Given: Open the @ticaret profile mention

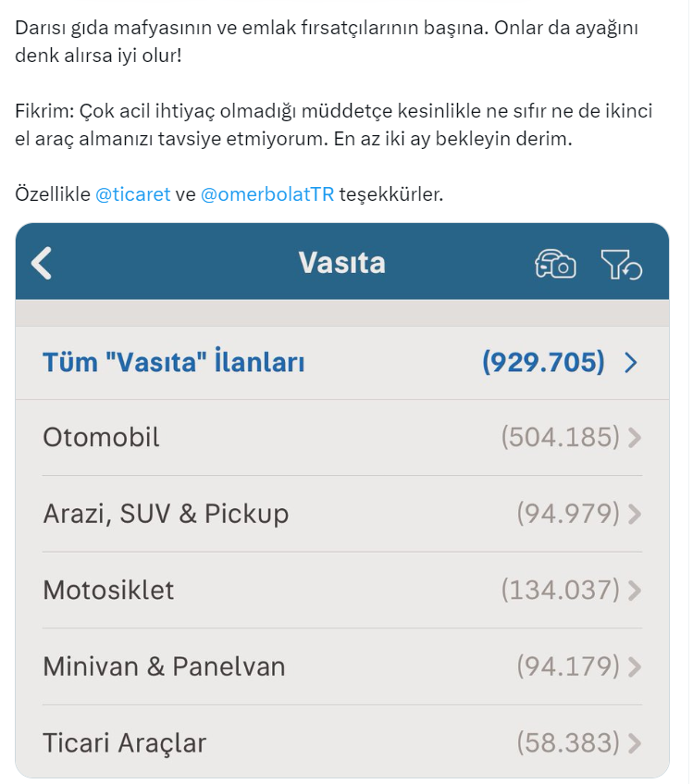Looking at the screenshot, I should click(132, 195).
